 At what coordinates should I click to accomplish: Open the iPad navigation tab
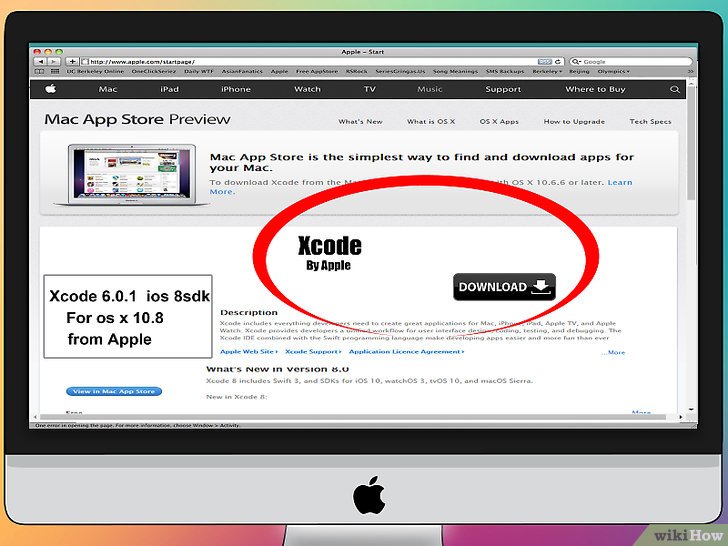(169, 89)
